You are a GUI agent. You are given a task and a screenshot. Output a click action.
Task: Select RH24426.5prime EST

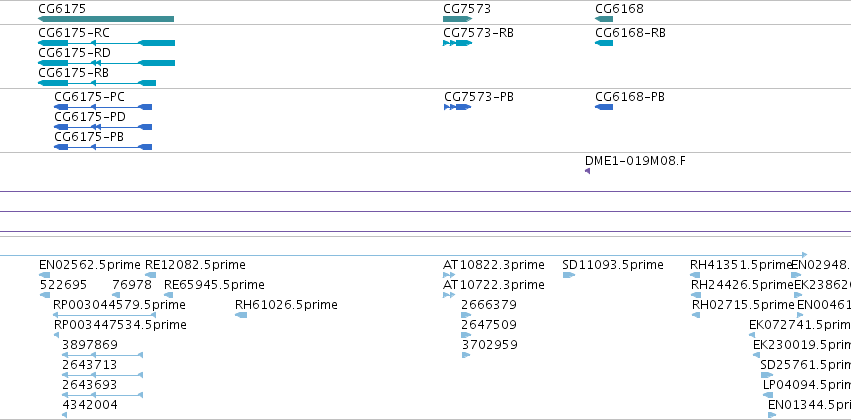742,285
